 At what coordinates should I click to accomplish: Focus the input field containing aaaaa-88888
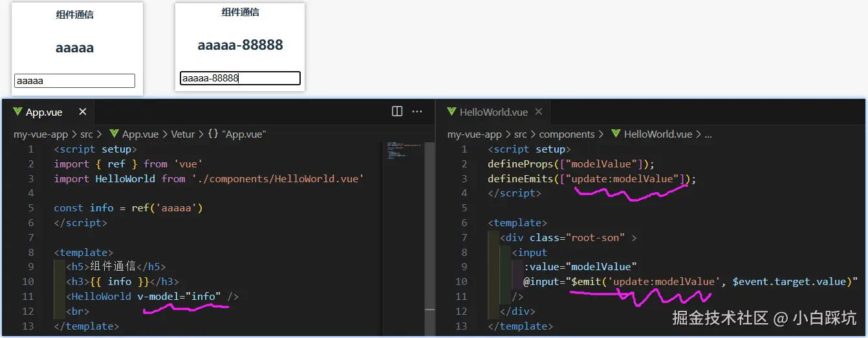point(240,78)
